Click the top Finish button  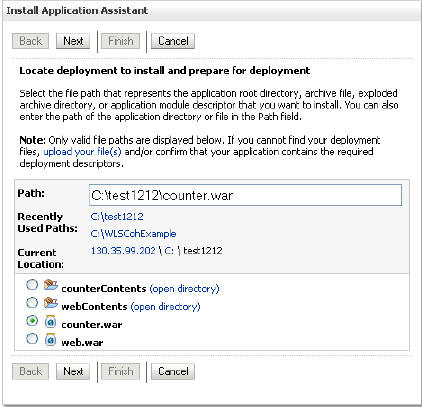point(120,41)
